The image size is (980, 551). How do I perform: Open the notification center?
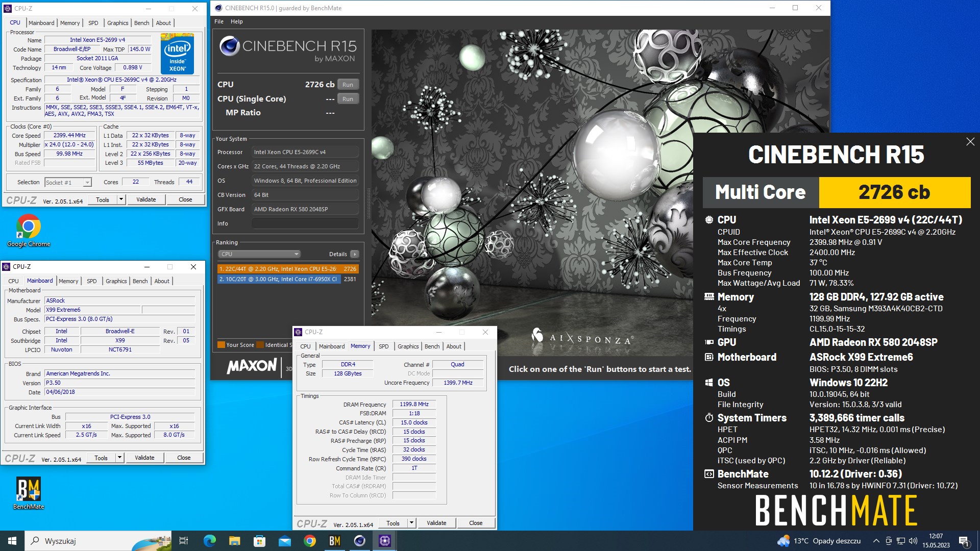tap(964, 541)
